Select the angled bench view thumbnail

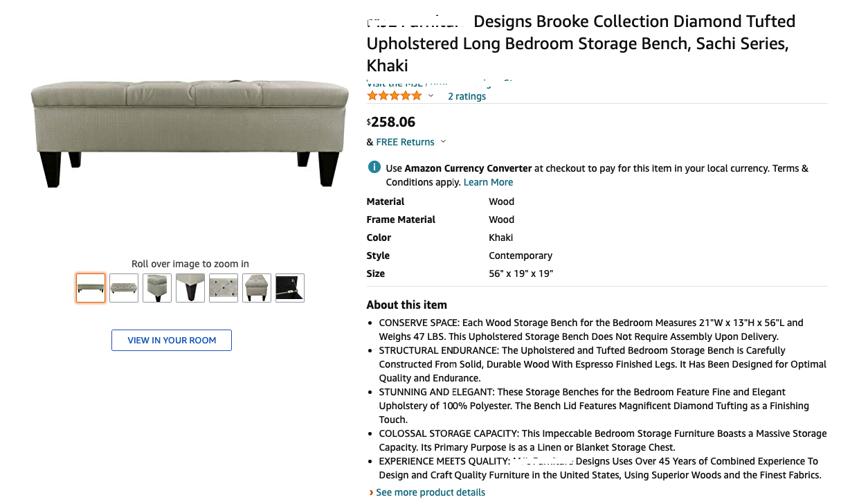tap(124, 288)
